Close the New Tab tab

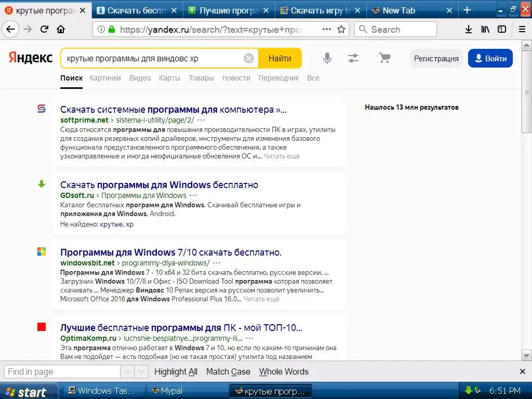tap(449, 10)
